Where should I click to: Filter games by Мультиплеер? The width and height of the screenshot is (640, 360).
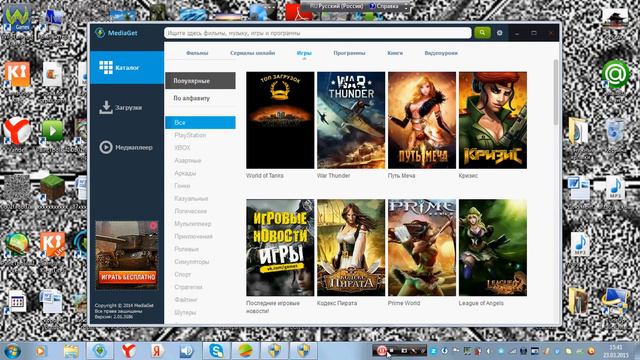coord(193,224)
